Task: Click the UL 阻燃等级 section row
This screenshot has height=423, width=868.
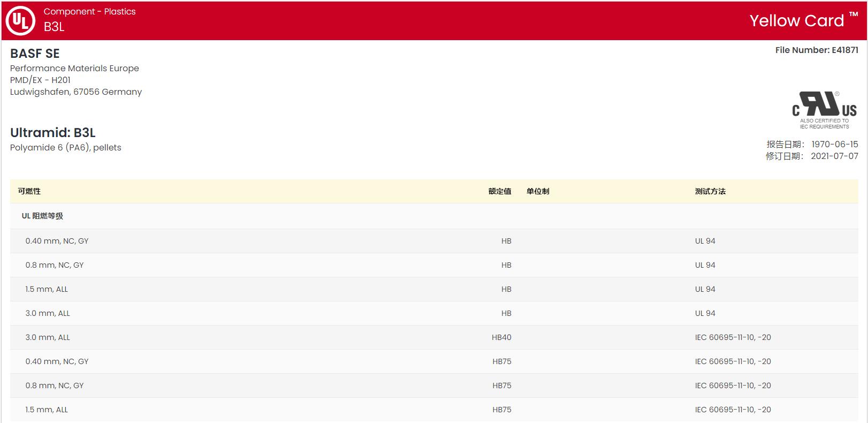Action: 434,216
